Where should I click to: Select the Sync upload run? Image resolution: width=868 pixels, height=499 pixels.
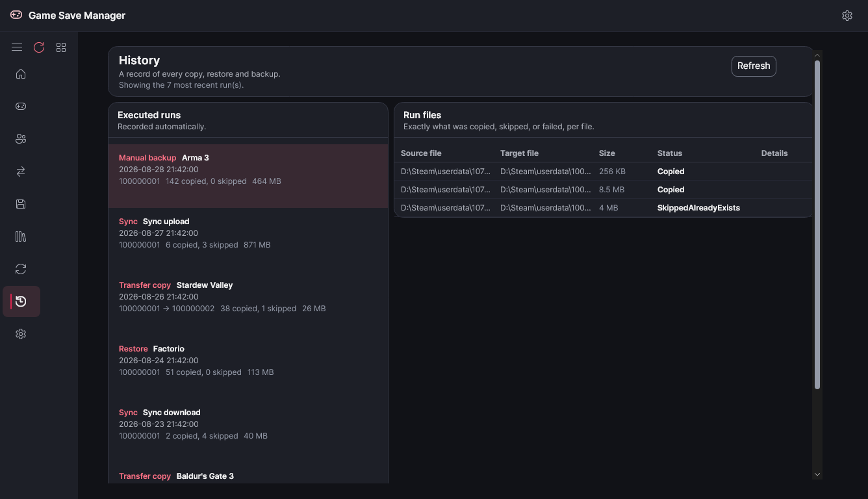248,240
